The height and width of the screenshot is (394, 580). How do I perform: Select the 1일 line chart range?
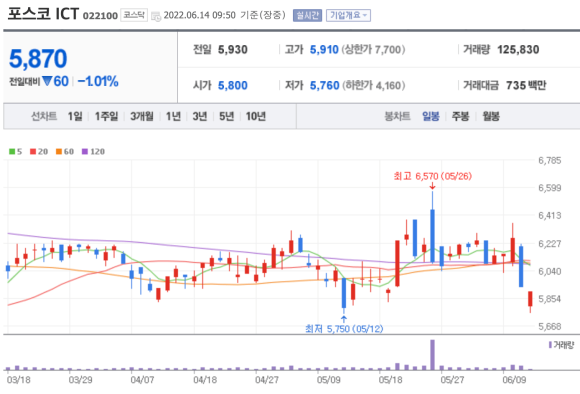(x=75, y=117)
